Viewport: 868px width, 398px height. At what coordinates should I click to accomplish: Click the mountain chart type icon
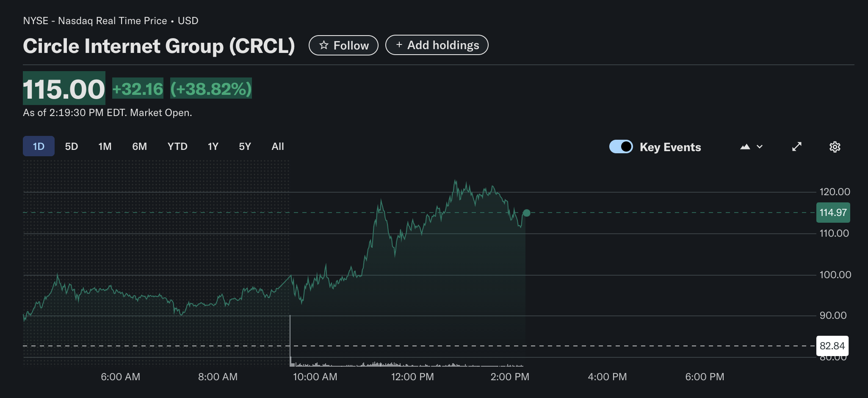click(745, 146)
